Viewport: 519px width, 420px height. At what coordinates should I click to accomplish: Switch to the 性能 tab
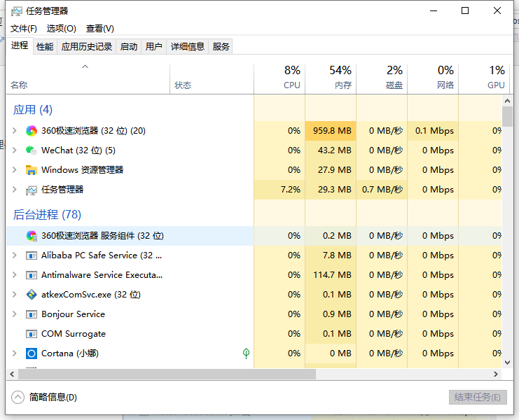[x=45, y=47]
